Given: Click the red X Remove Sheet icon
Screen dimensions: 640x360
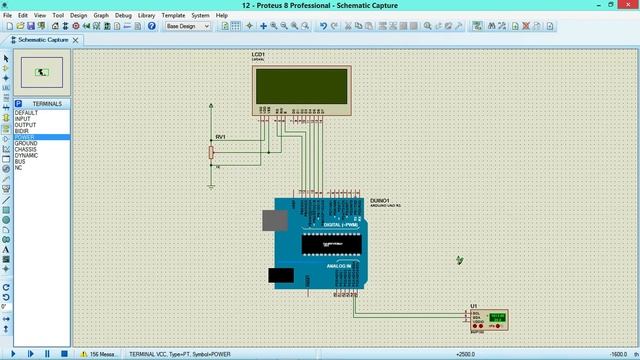Looking at the screenshot, I should tap(526, 26).
